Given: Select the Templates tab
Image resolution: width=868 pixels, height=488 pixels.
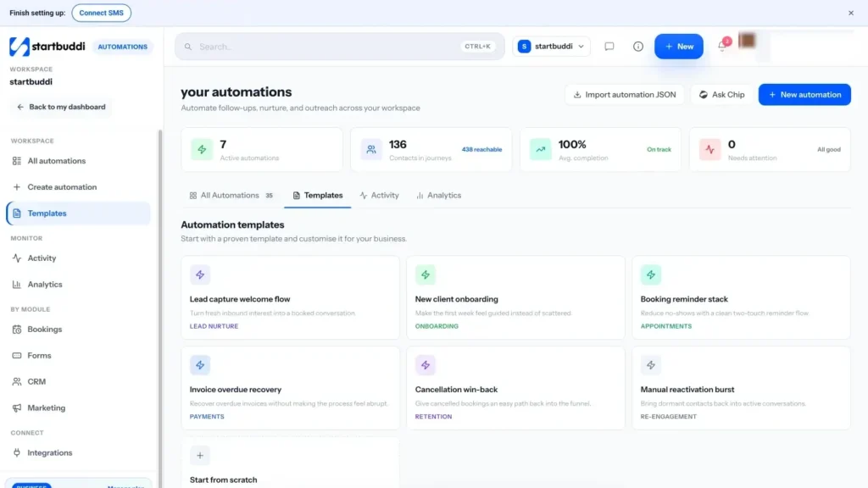Looking at the screenshot, I should (318, 196).
